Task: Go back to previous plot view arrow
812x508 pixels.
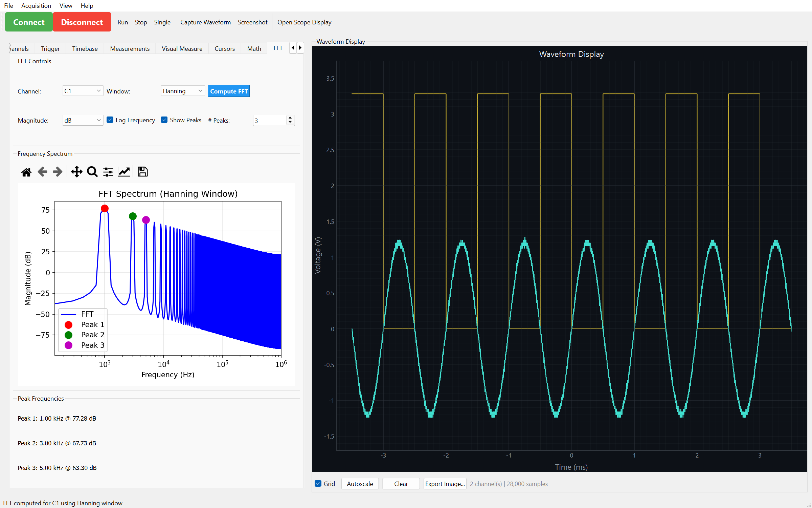Action: pos(42,172)
